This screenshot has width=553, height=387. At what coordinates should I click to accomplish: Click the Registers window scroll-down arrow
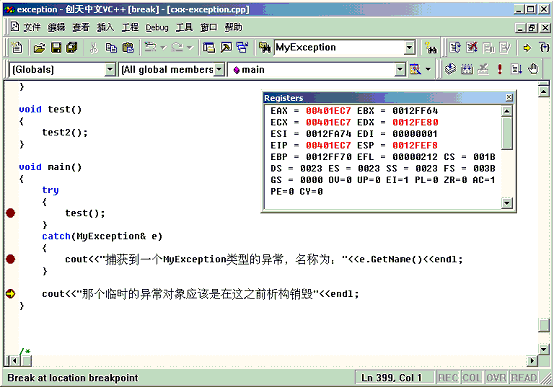(x=507, y=203)
